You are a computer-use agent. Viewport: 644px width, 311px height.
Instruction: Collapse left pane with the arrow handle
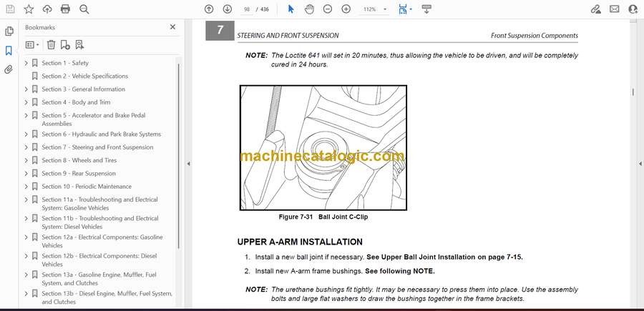(x=188, y=164)
